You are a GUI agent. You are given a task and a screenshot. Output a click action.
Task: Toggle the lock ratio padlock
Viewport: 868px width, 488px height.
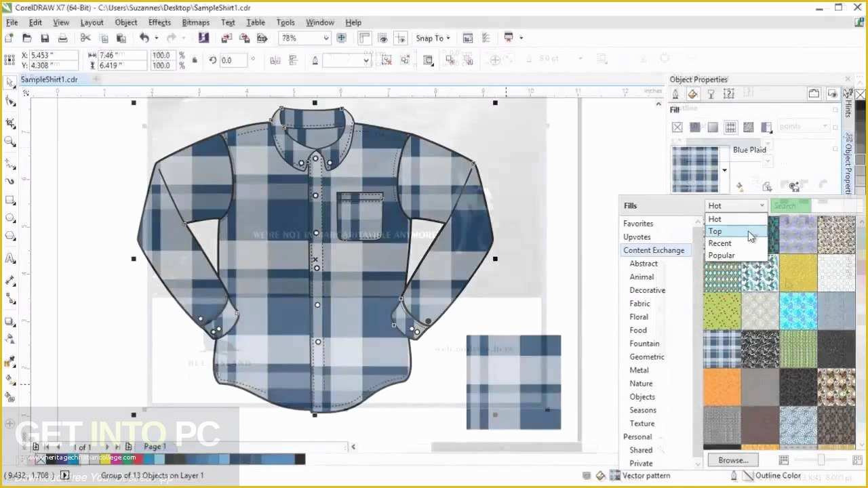195,60
